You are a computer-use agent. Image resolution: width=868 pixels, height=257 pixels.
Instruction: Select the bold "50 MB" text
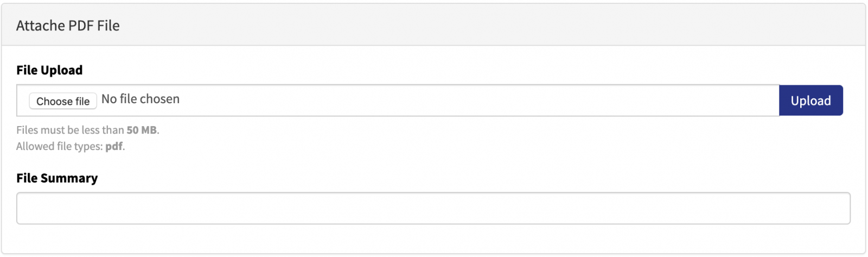coord(142,130)
